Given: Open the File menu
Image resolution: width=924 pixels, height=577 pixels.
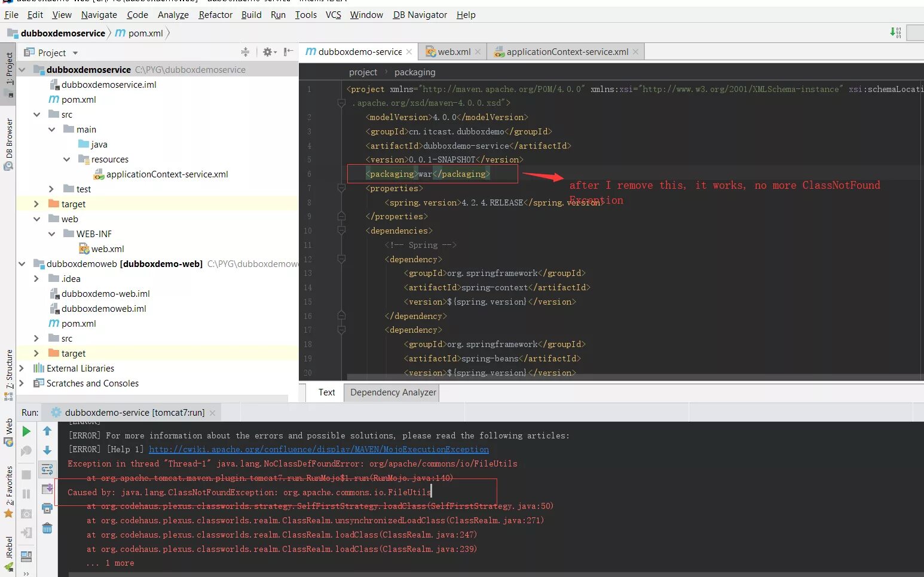Looking at the screenshot, I should click(11, 14).
